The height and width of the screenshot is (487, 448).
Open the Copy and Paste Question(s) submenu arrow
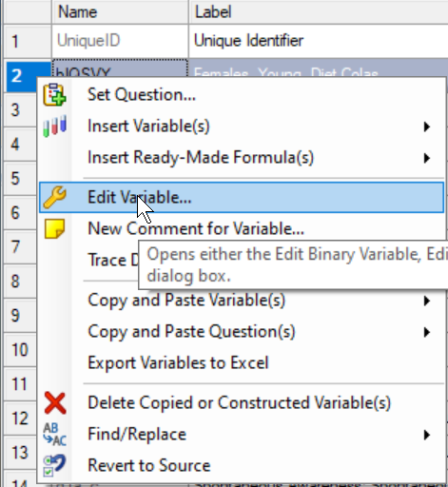click(x=427, y=332)
